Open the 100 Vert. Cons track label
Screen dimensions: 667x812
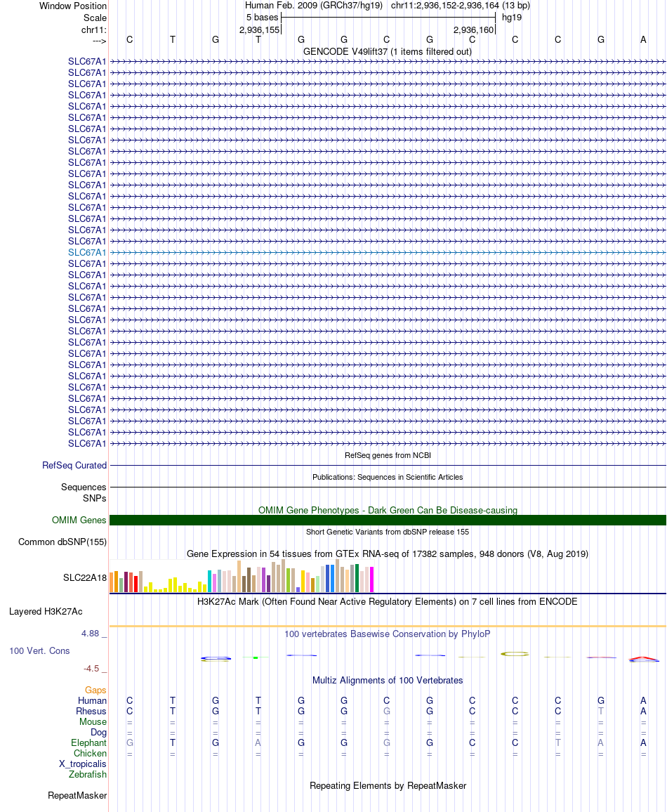39,651
